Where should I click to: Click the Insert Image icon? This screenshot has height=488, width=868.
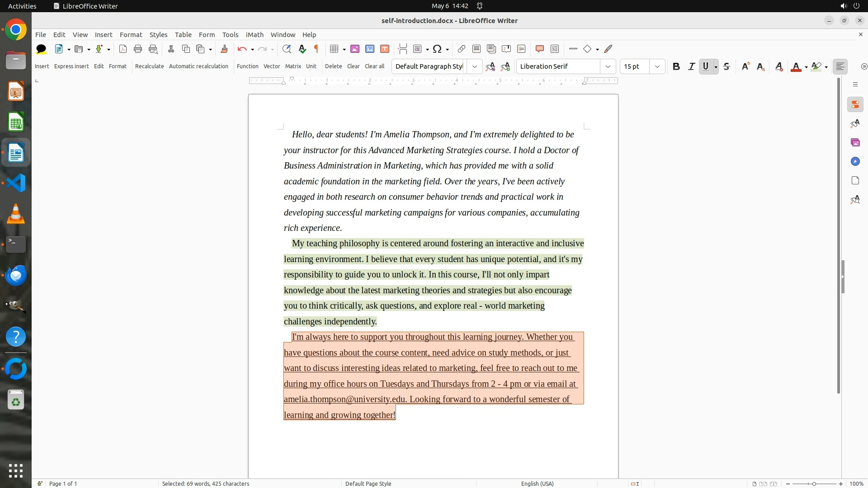point(355,49)
